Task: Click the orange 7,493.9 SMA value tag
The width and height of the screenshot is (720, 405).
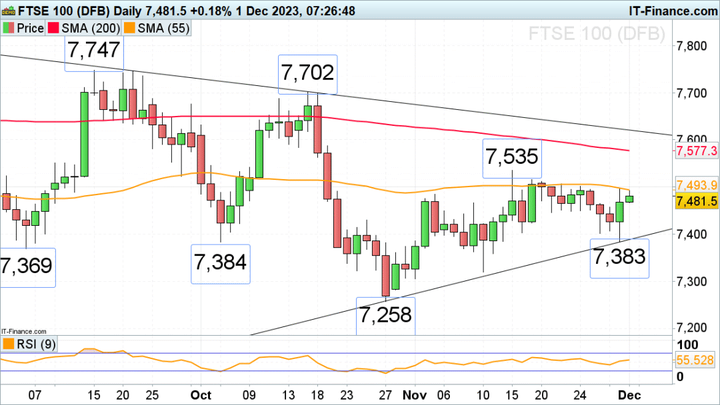Action: 696,186
